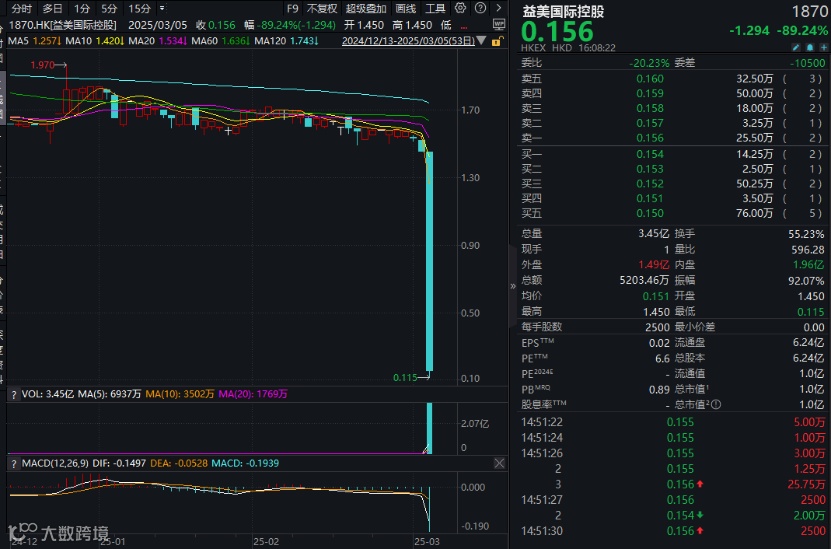
Task: Open chart settings gear icon
Action: point(460,8)
